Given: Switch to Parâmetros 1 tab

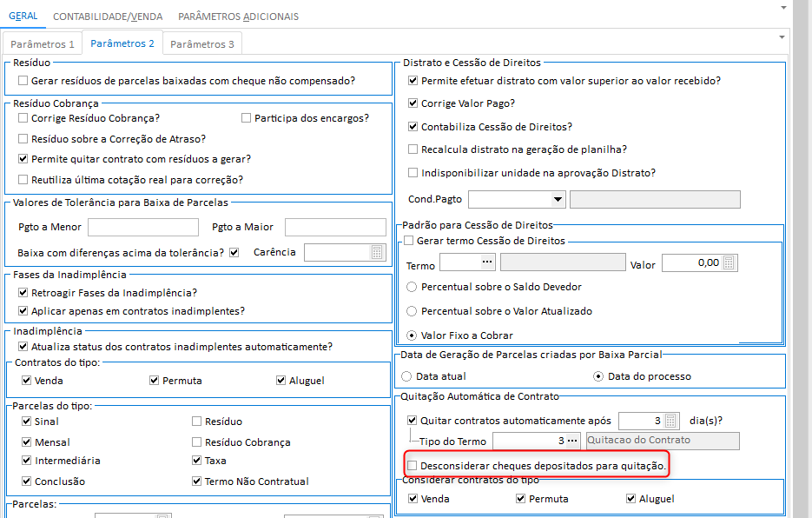Looking at the screenshot, I should point(43,43).
